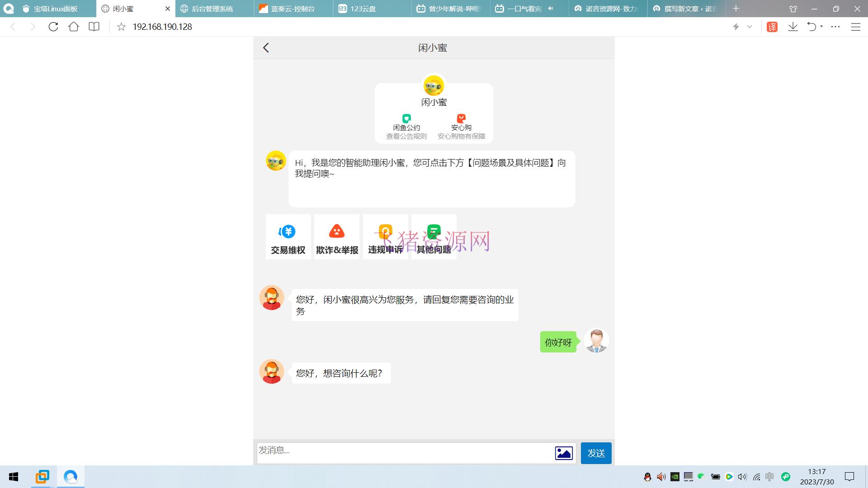Image resolution: width=868 pixels, height=488 pixels.
Task: Click the green 你好呀 message bubble
Action: (x=558, y=342)
